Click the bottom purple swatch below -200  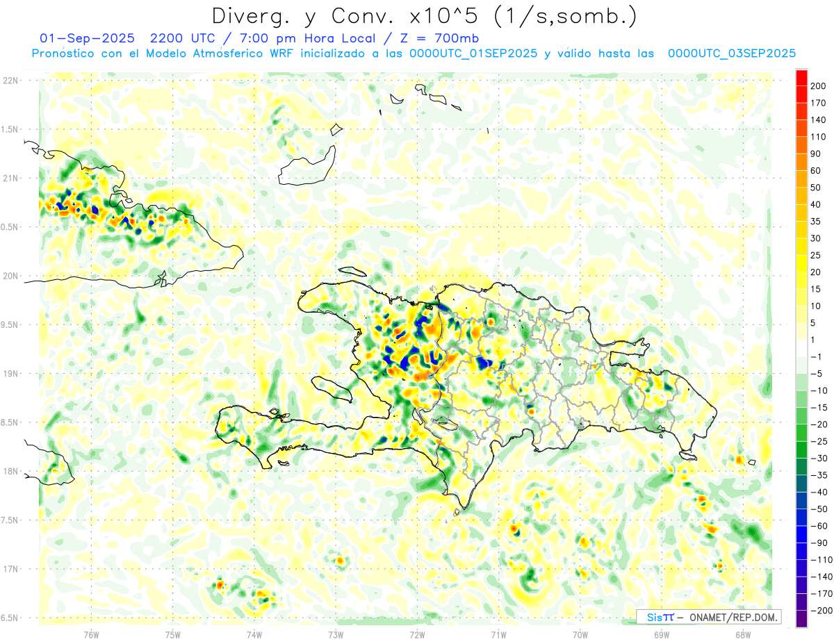(801, 618)
